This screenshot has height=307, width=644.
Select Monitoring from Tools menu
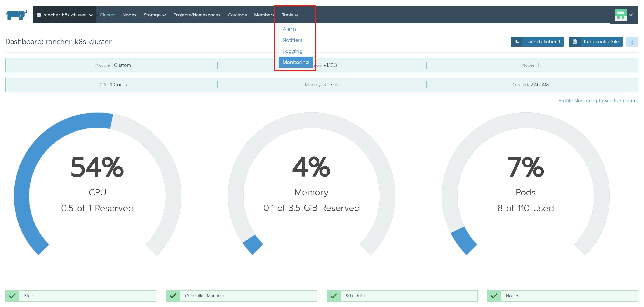[296, 62]
